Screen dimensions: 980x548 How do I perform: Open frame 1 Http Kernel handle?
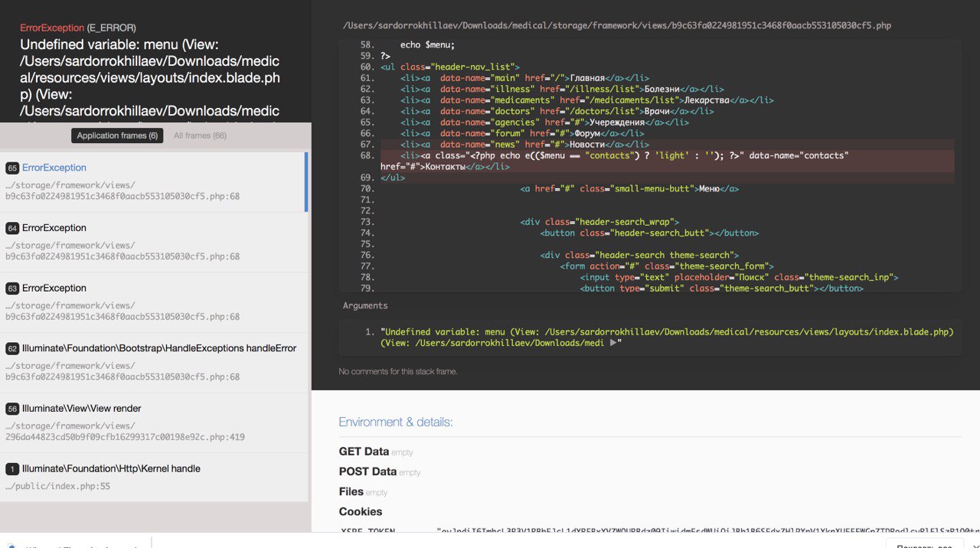[152, 478]
